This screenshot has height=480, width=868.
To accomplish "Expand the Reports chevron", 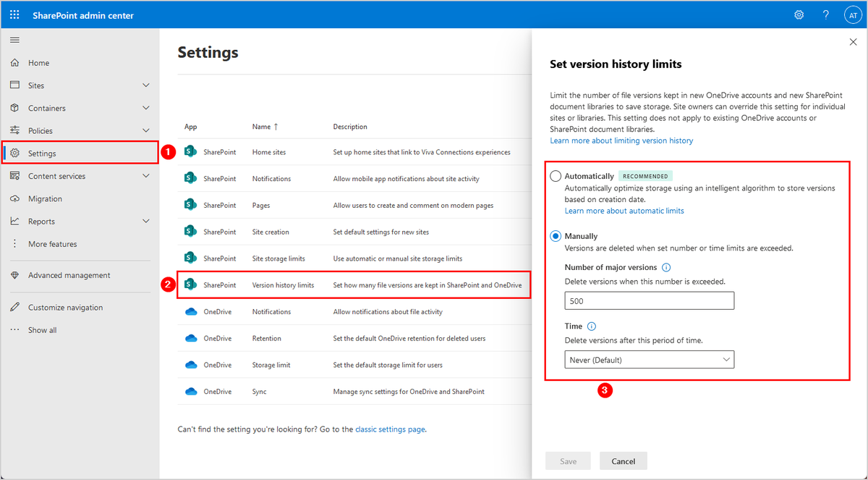I will tap(146, 222).
